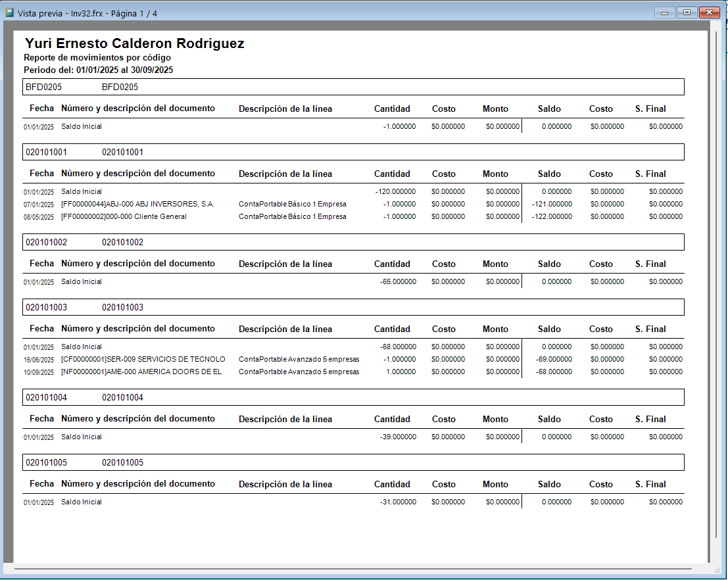Select the 000-000 Cliente General document row
Screen dimensions: 728x580
[x=353, y=217]
